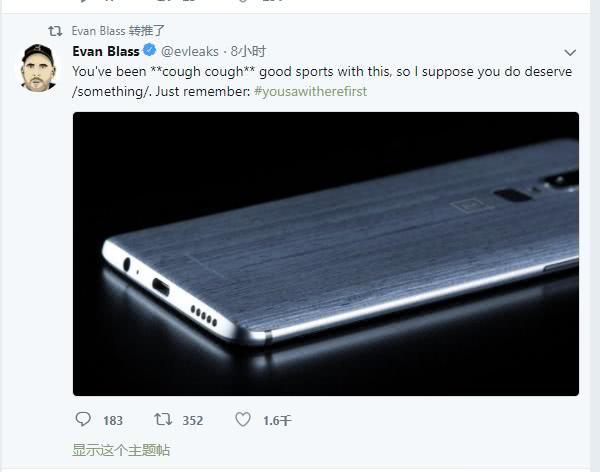The image size is (600, 472).
Task: Click the 183 reply count
Action: click(112, 421)
